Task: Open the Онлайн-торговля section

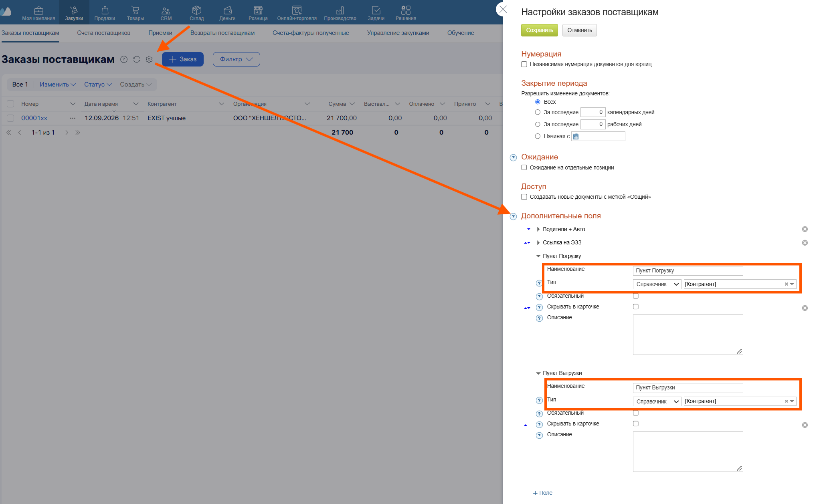Action: click(297, 13)
